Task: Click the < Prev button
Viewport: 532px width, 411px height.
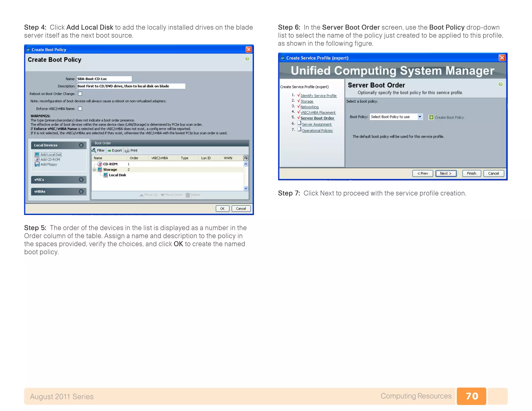Action: (x=423, y=174)
